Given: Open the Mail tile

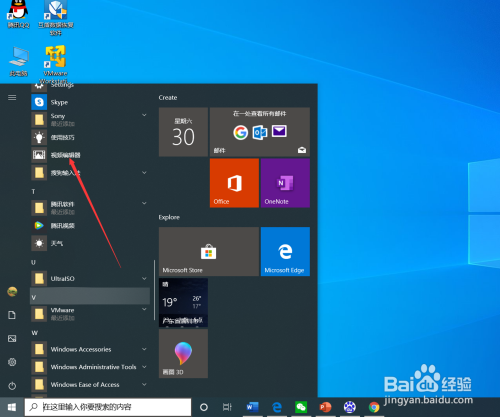Looking at the screenshot, I should 260,132.
